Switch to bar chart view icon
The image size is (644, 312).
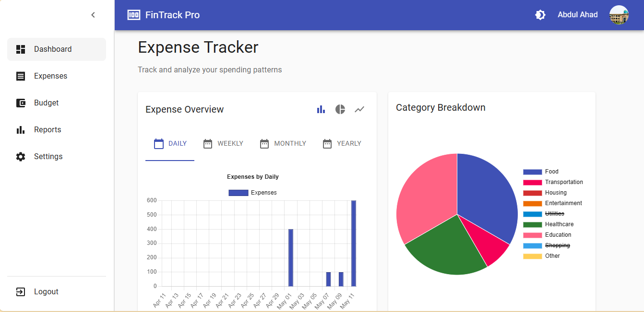321,109
